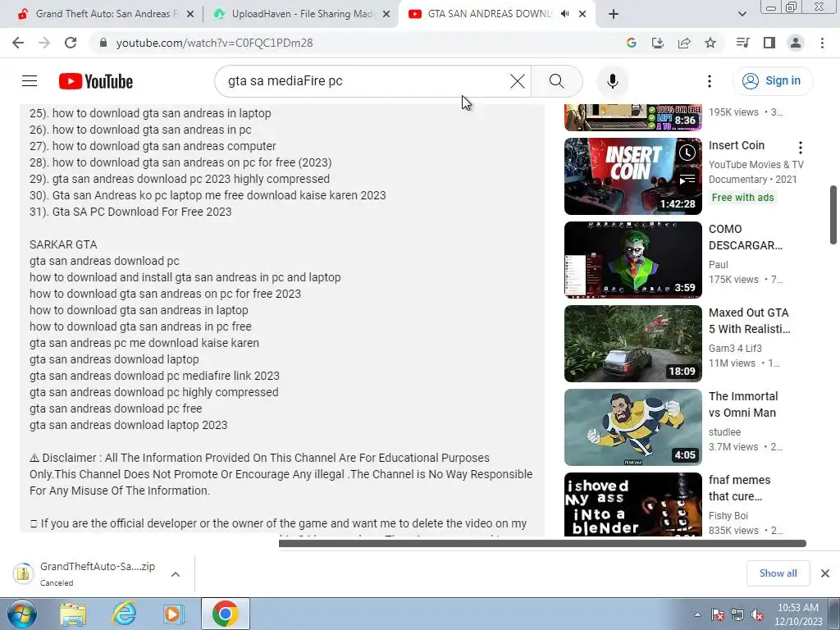This screenshot has width=840, height=630.
Task: Click the SARKAR GTA text in description
Action: pos(63,244)
